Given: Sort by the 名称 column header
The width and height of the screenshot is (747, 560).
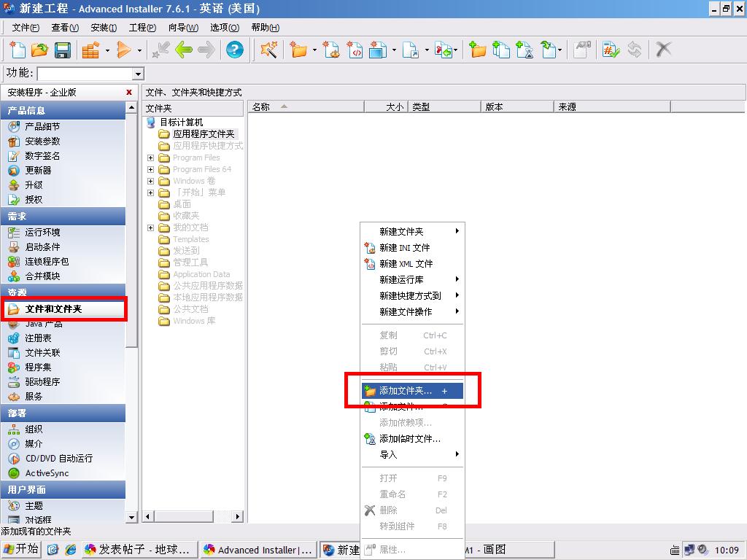Looking at the screenshot, I should coord(306,107).
